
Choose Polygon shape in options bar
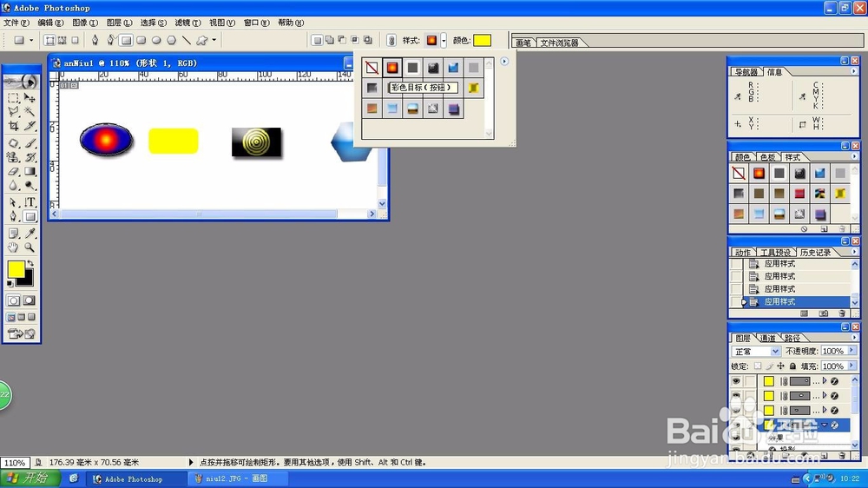click(x=171, y=40)
